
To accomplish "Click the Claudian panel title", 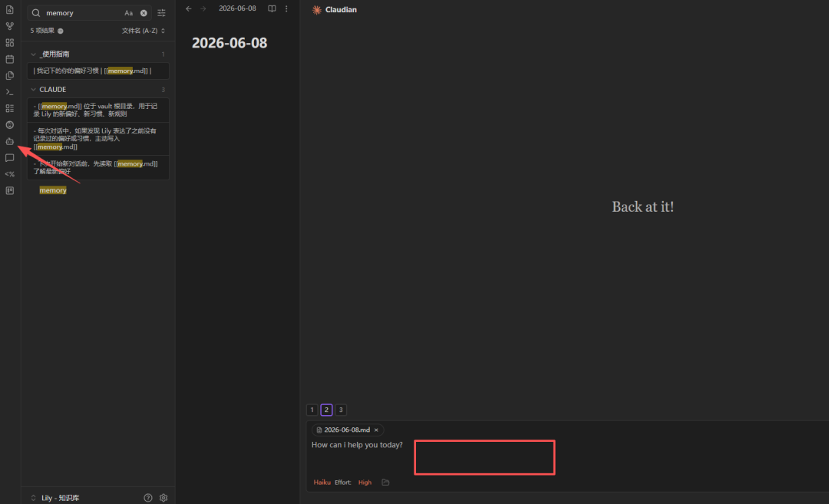I will tap(341, 9).
